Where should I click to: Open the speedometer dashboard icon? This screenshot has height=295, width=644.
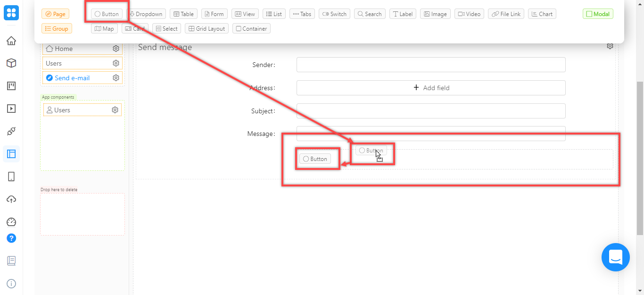click(x=11, y=221)
